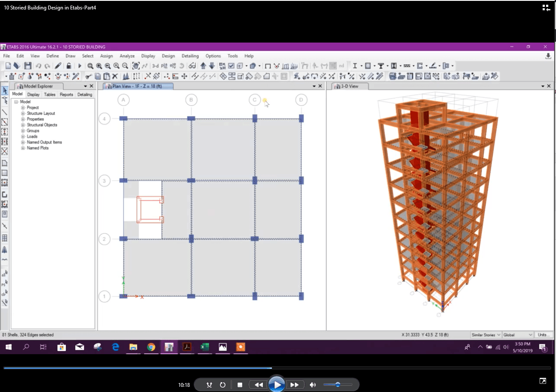Click the glasses perspective toggle icon
This screenshot has width=556, height=392.
click(x=192, y=66)
